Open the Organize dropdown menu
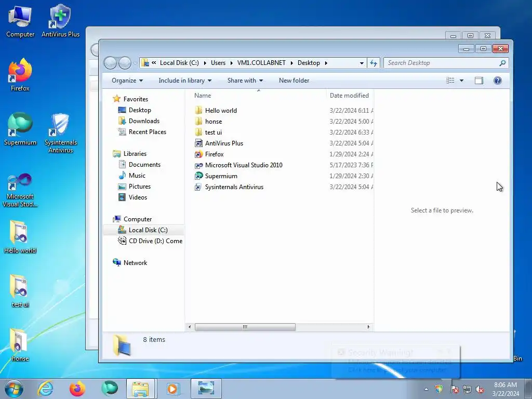532x399 pixels. [x=127, y=81]
